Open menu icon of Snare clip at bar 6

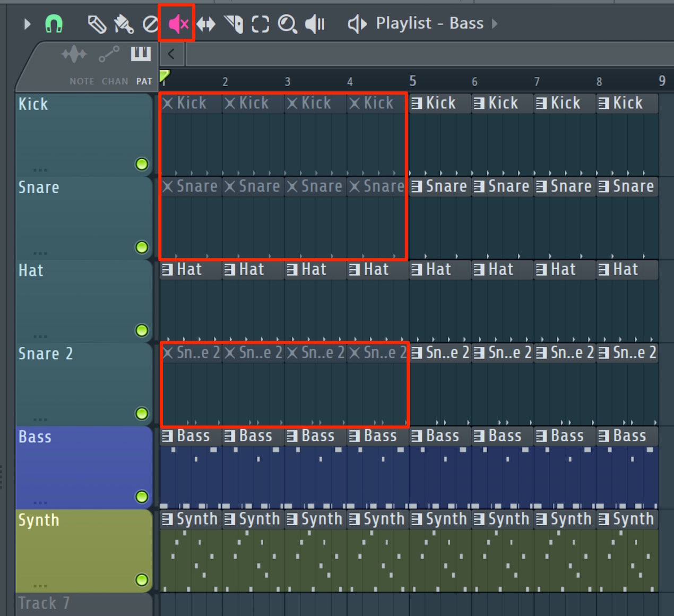[x=479, y=186]
